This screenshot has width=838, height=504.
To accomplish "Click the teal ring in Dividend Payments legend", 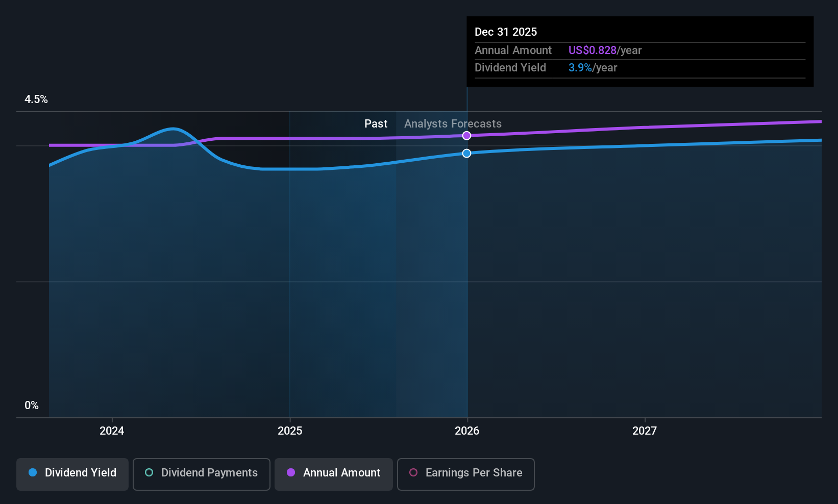I will point(149,472).
